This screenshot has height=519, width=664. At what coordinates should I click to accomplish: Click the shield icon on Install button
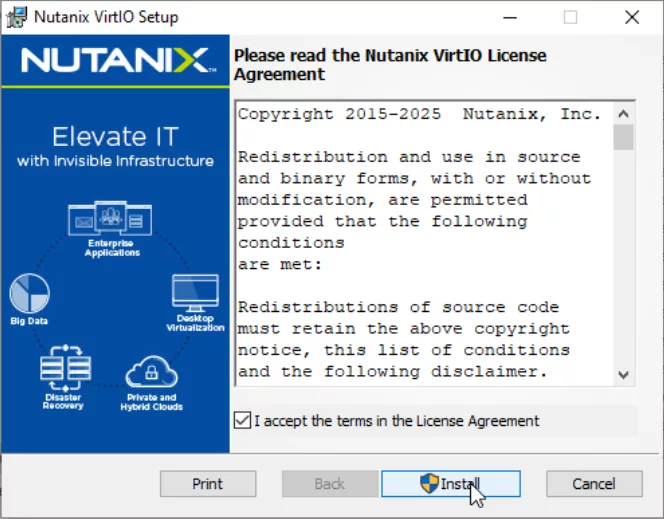[429, 483]
